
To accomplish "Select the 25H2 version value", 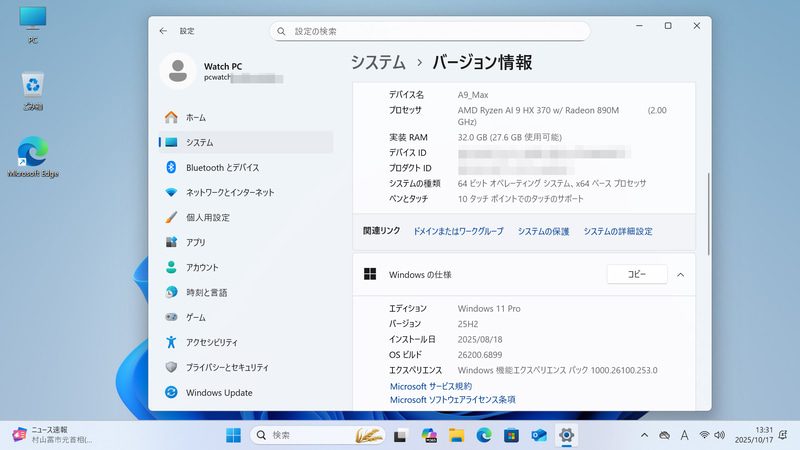I will pos(468,324).
